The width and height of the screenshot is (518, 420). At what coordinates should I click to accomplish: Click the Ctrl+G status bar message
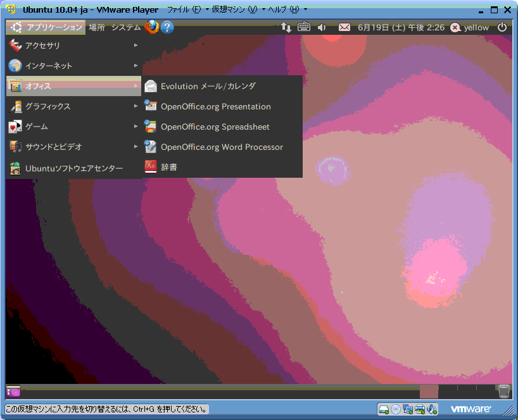[x=106, y=409]
